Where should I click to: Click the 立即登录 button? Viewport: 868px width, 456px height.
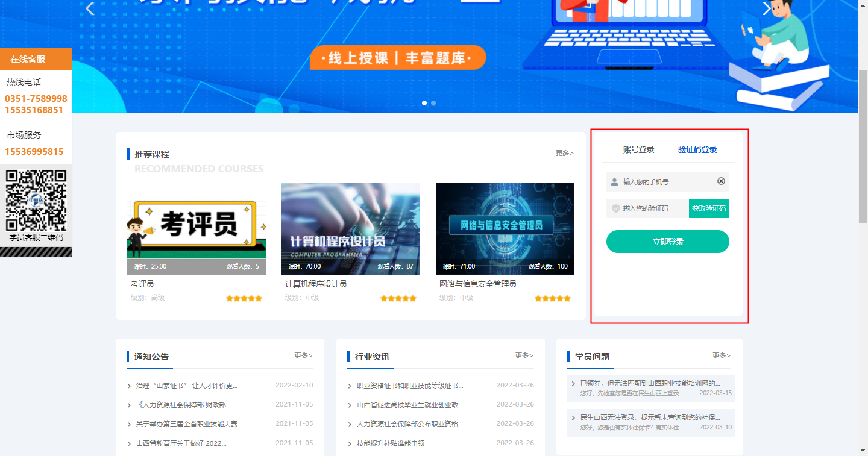pos(667,242)
